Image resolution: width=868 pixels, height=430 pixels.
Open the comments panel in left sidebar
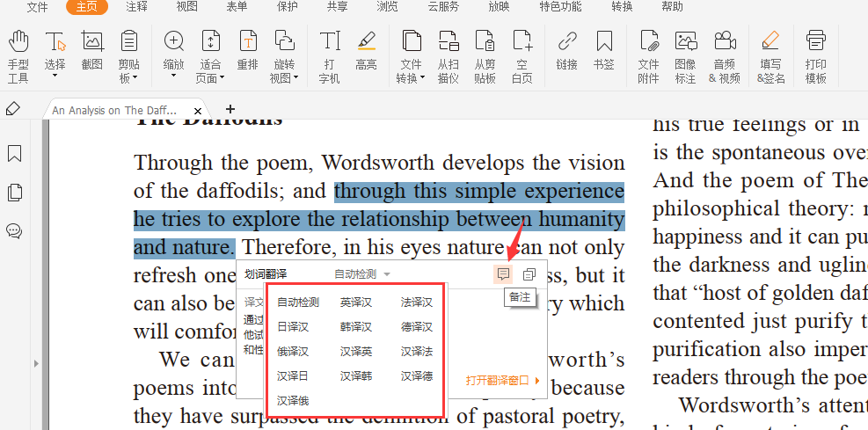click(14, 231)
